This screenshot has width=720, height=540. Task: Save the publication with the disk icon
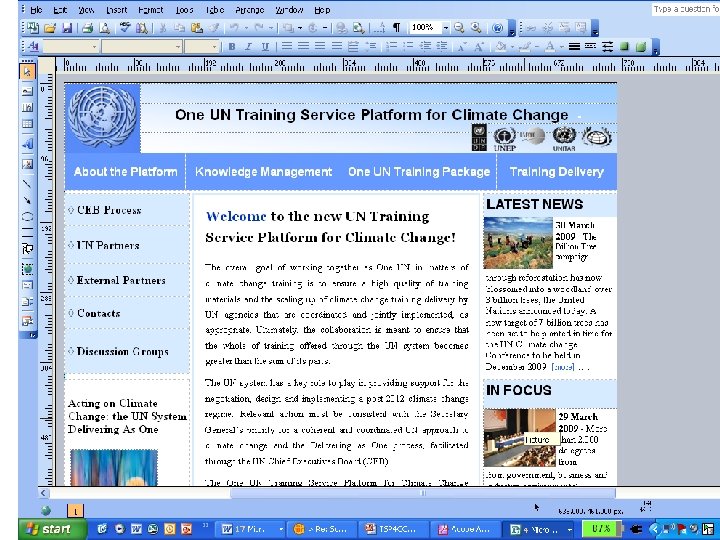coord(67,28)
